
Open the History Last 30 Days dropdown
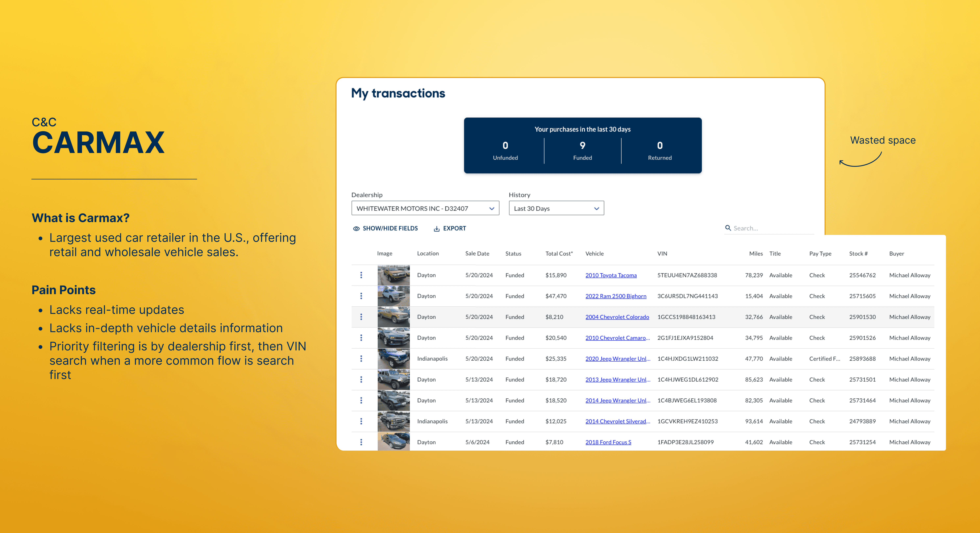click(x=556, y=208)
